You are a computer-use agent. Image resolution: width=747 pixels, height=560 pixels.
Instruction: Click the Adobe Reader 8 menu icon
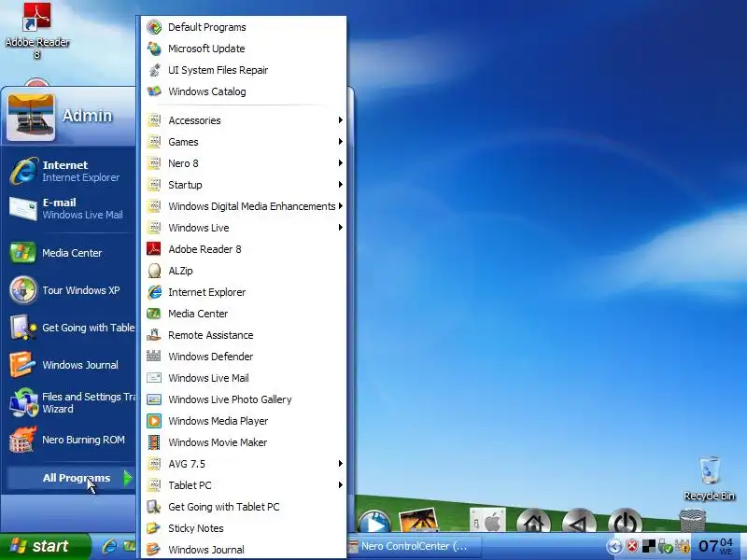point(154,249)
